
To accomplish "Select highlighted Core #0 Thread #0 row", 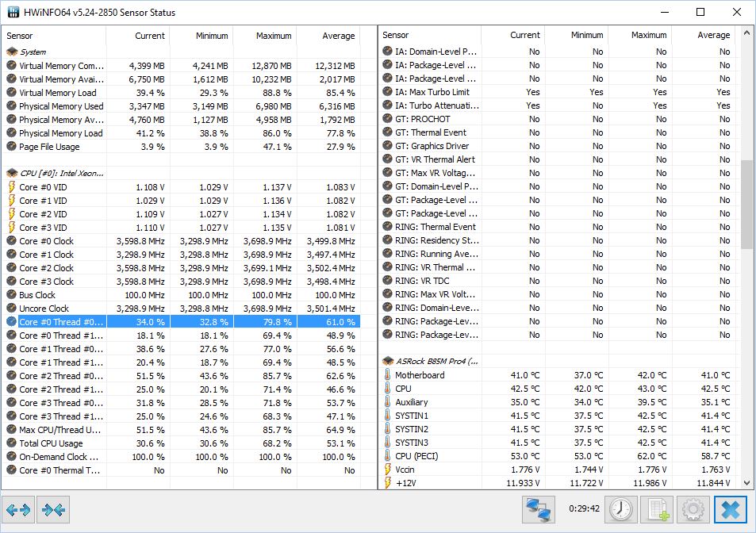I will click(181, 322).
